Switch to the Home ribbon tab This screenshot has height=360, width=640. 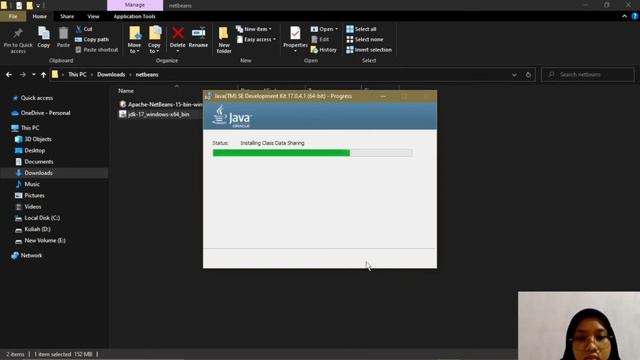coord(40,16)
